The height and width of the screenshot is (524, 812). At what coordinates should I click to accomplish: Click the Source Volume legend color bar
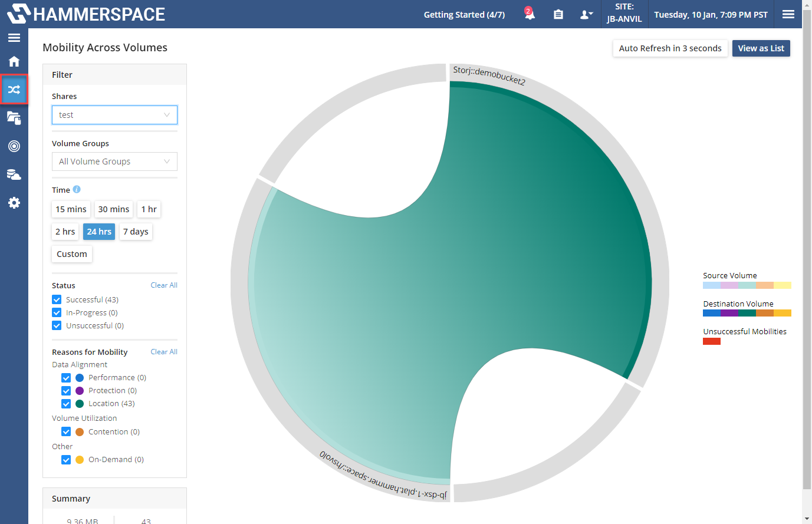747,285
